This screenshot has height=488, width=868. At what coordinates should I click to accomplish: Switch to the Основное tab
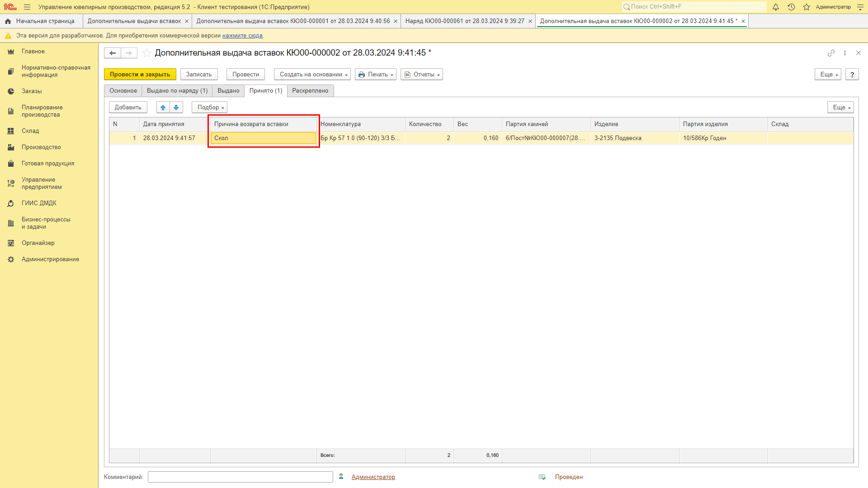click(x=123, y=91)
